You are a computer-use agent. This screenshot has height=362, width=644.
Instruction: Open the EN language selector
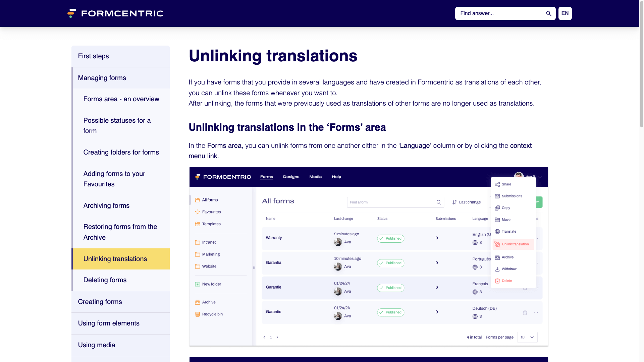point(565,13)
